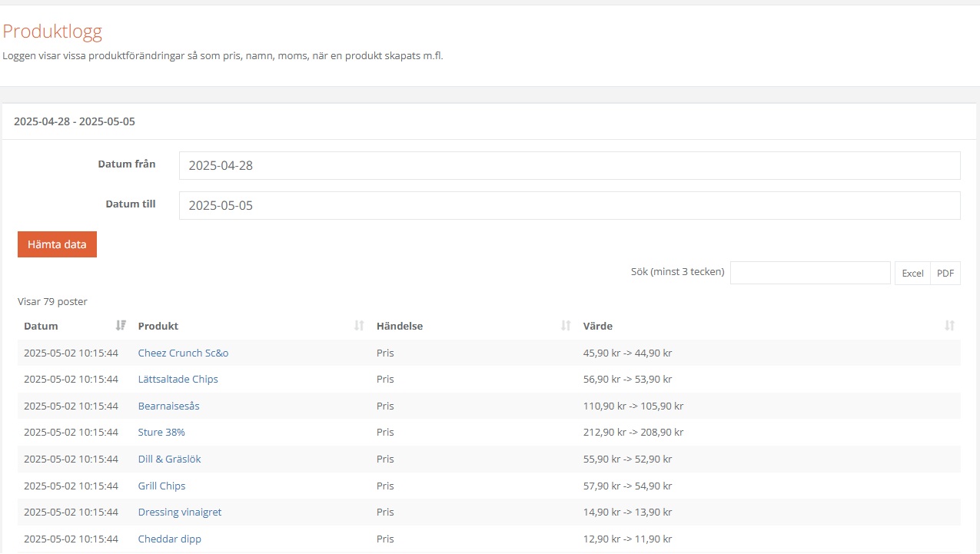Open the Dressing vinaigret product link

click(x=179, y=513)
